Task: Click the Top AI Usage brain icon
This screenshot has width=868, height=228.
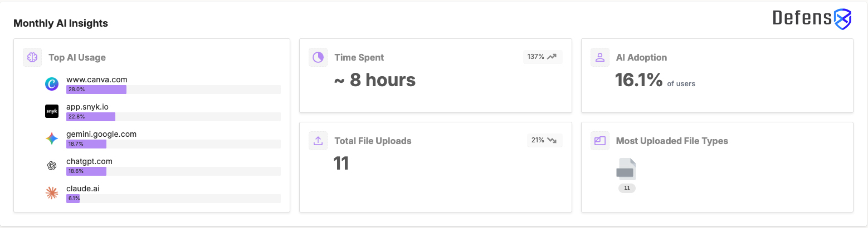Action: 32,57
